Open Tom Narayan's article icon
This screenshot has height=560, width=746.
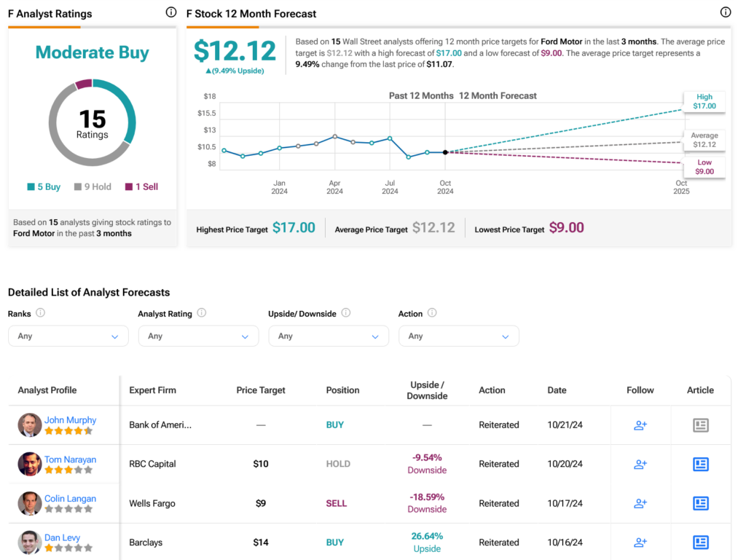[700, 464]
